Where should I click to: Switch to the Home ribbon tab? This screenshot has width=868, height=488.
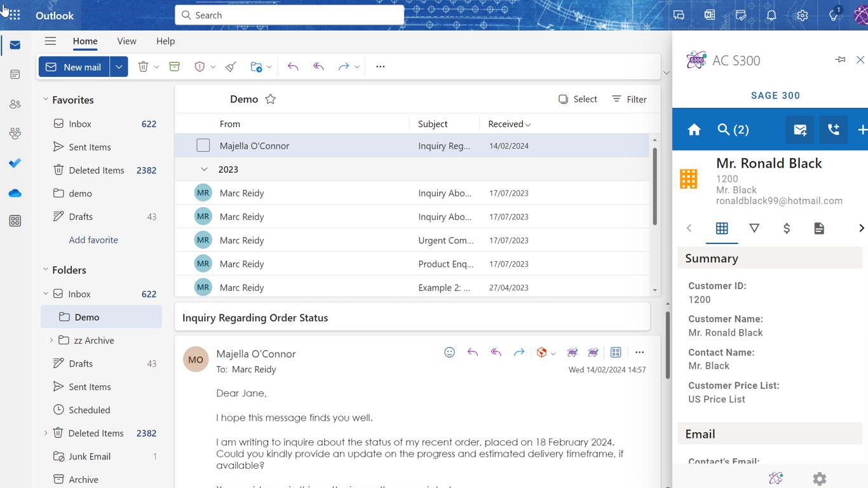tap(85, 41)
